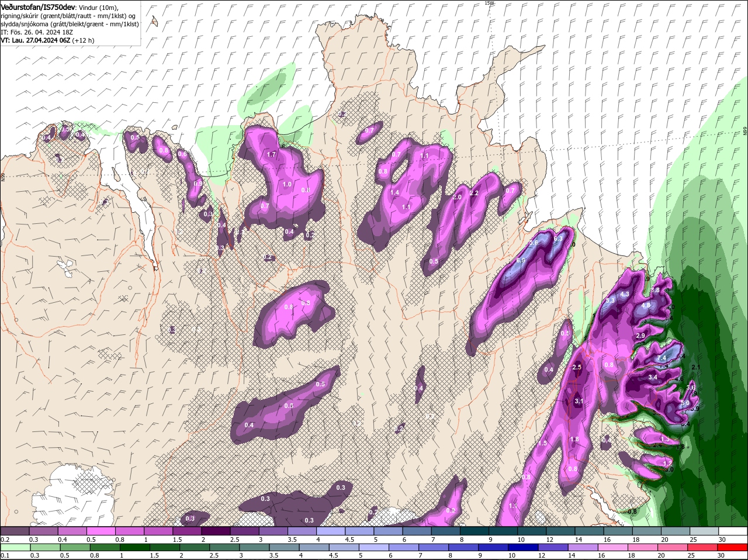Click the 4.3 snowfall value on the map
The image size is (748, 560).
pos(624,294)
